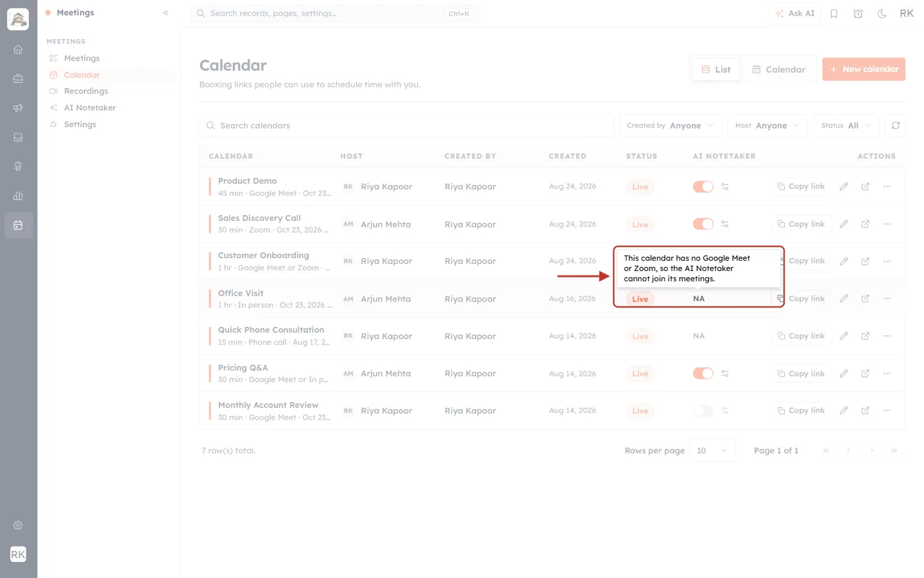Open the Created by Anyone filter
This screenshot has width=924, height=578.
point(671,125)
